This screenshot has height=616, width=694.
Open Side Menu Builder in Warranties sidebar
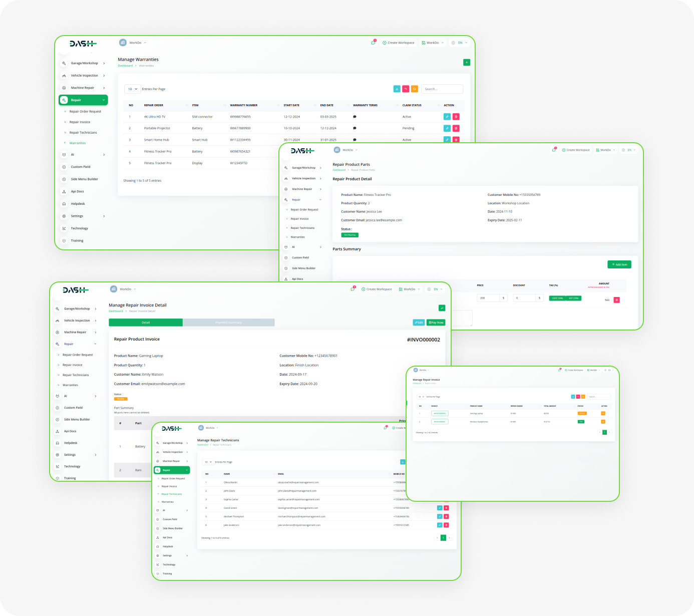[x=84, y=179]
